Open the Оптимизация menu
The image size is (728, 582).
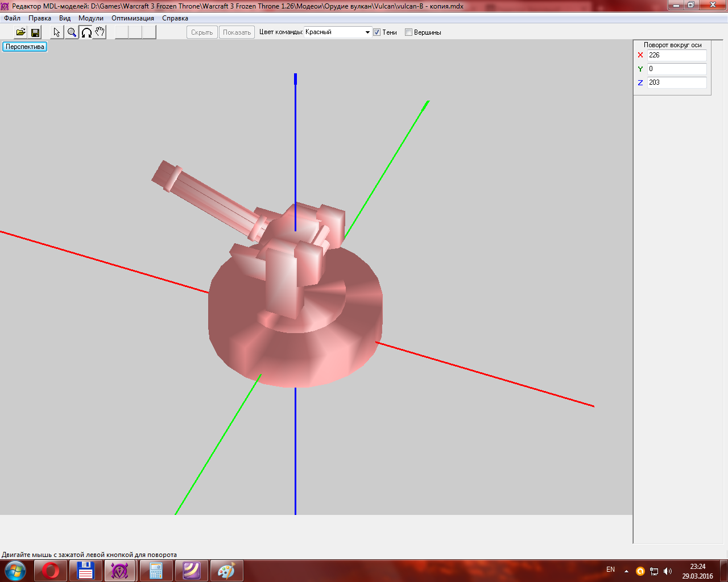[133, 18]
